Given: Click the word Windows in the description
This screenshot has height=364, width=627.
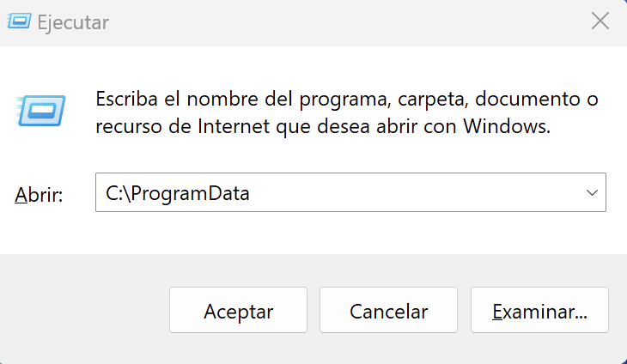Looking at the screenshot, I should click(507, 127).
